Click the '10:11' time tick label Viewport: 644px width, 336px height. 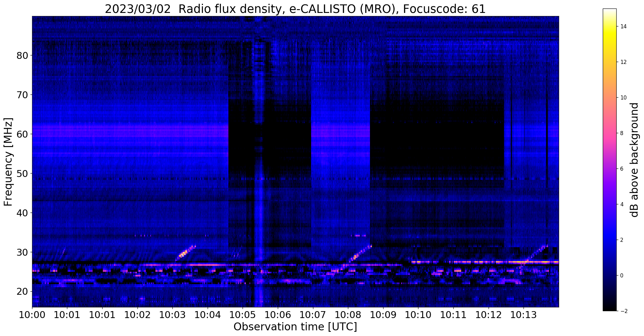point(453,315)
